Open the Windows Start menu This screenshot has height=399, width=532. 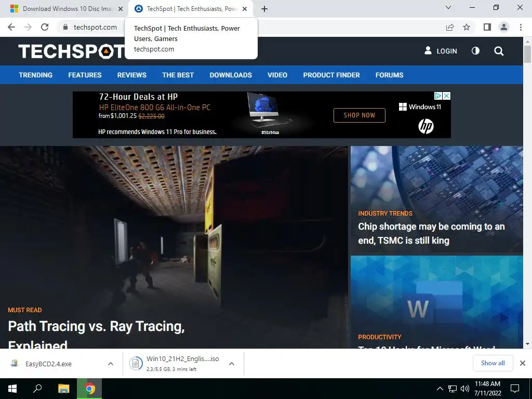(x=12, y=389)
